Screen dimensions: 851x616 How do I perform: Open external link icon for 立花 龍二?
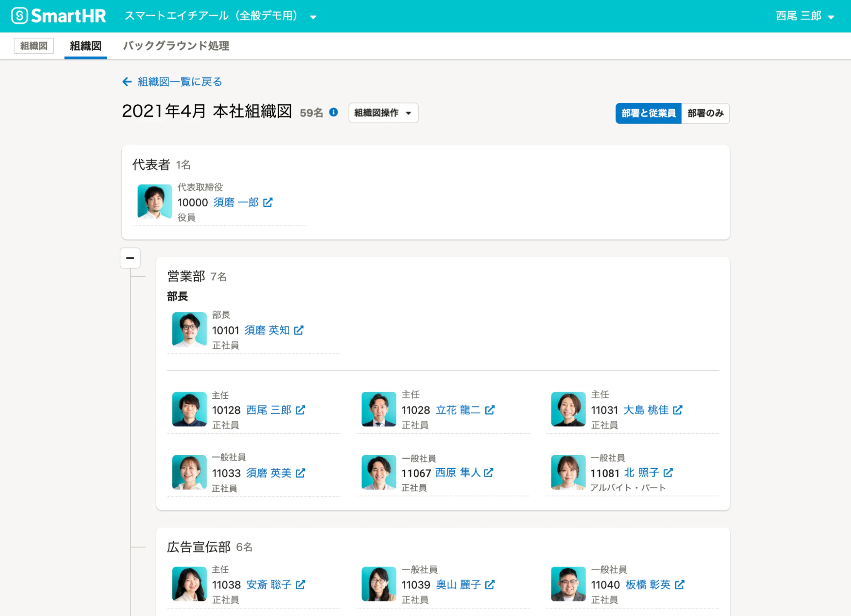pos(490,410)
